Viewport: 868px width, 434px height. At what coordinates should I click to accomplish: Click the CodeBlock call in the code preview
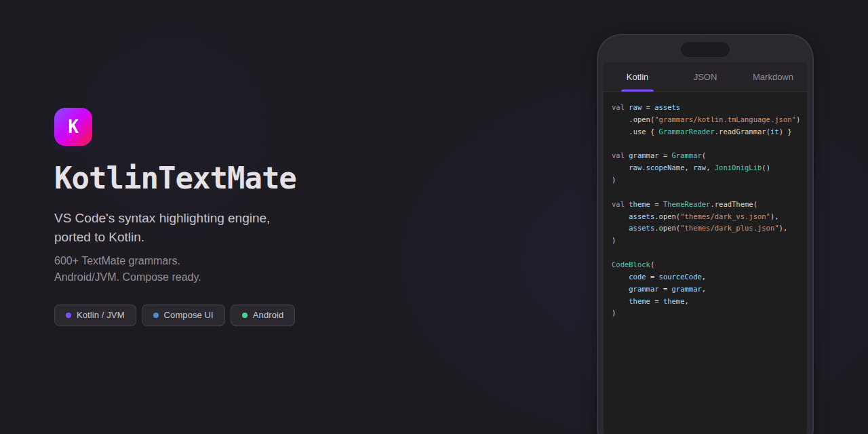pos(629,264)
